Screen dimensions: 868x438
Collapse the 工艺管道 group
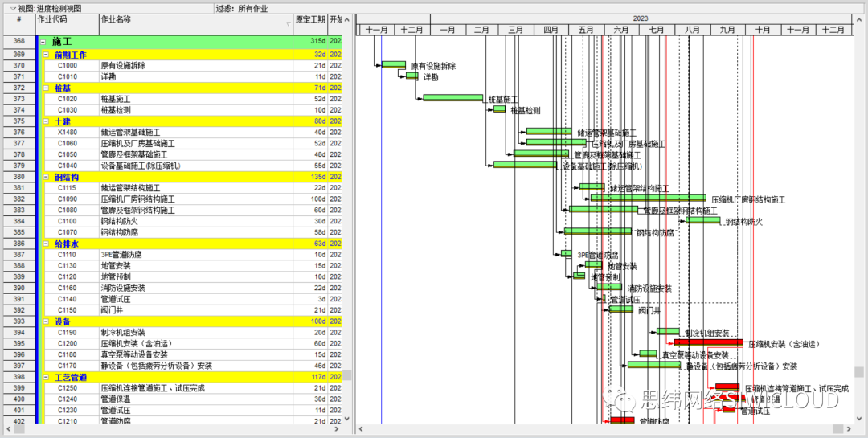(x=45, y=377)
